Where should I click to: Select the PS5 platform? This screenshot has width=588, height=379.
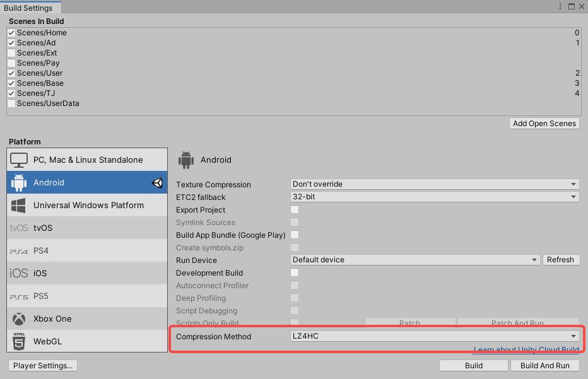[x=87, y=296]
